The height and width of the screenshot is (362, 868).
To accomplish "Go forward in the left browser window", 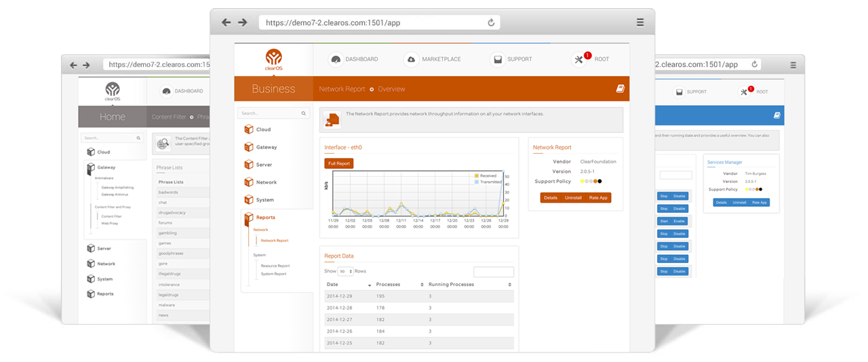I will click(x=86, y=65).
